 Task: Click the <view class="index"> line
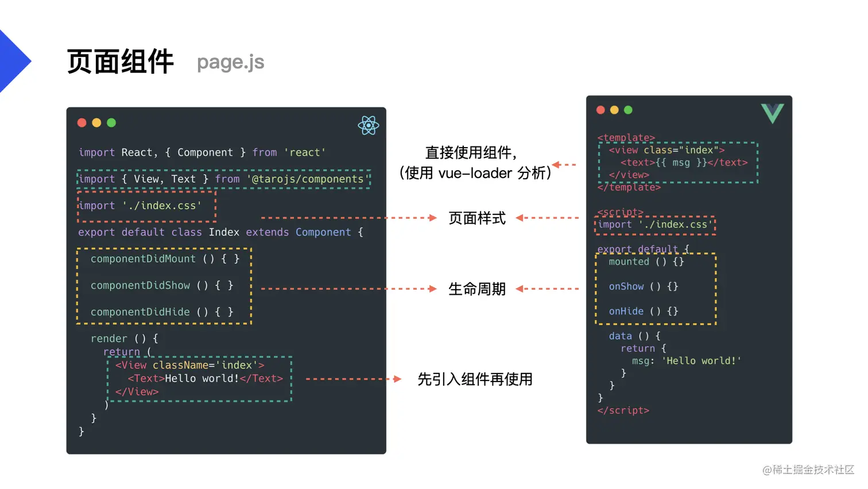pos(666,150)
